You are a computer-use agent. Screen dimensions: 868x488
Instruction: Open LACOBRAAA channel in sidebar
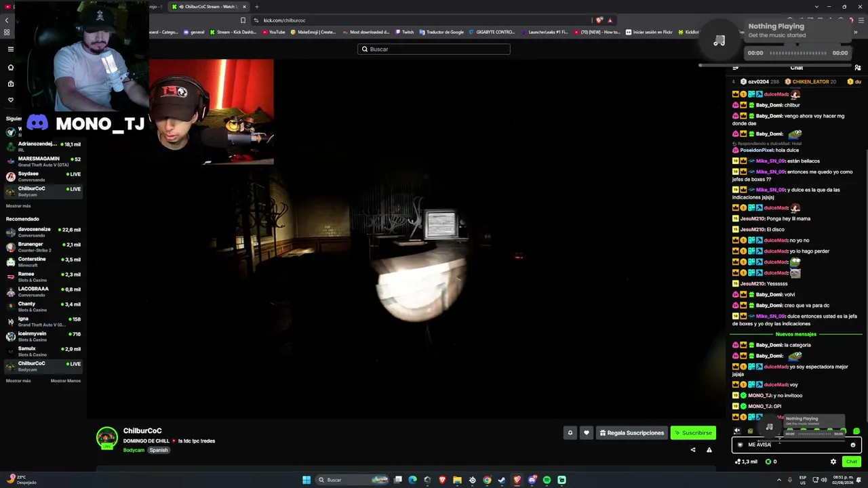[x=43, y=291]
